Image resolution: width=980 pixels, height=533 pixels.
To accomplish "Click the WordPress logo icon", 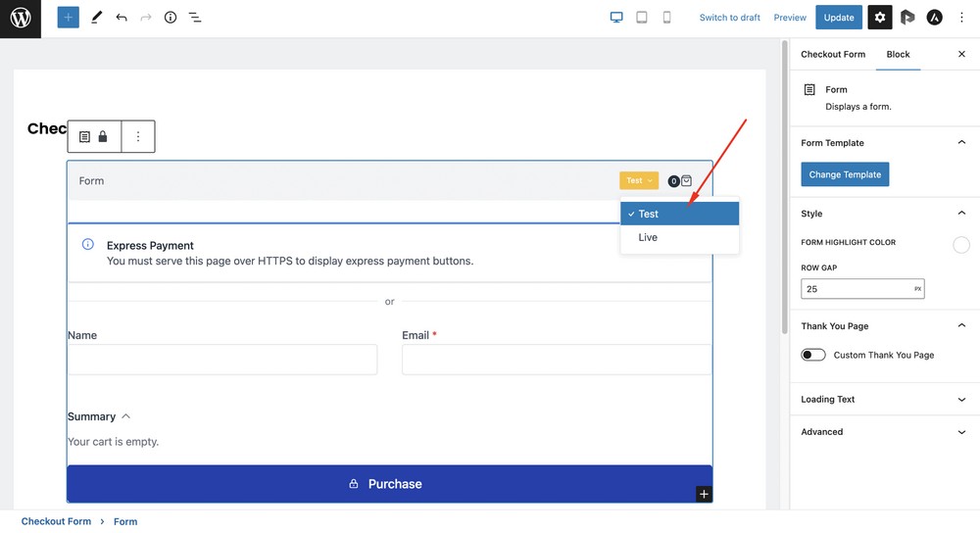I will pos(21,18).
